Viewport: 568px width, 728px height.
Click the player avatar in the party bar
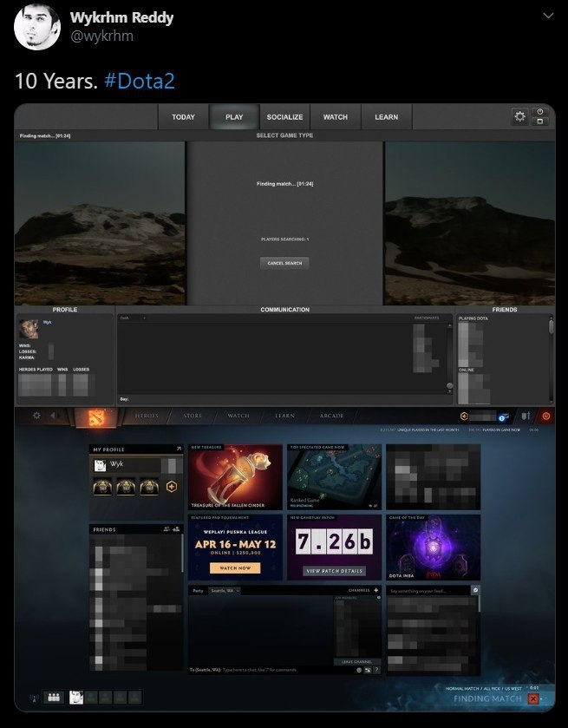76,697
